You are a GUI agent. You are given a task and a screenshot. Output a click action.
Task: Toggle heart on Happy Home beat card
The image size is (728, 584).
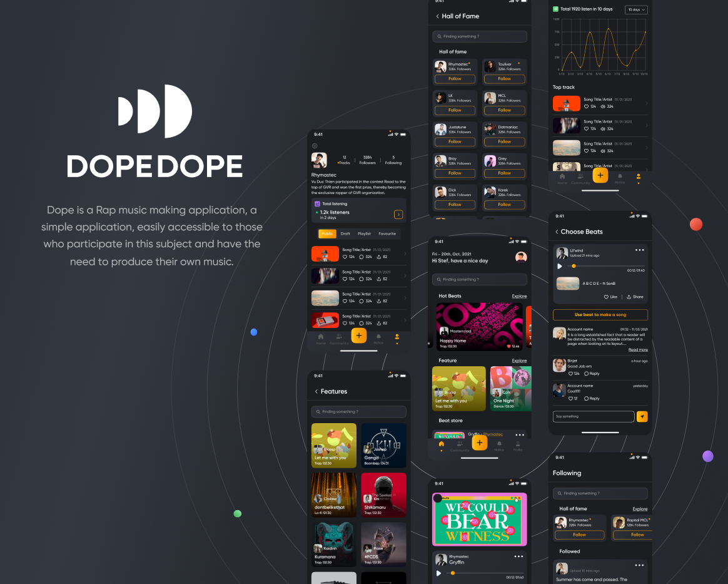[x=509, y=346]
